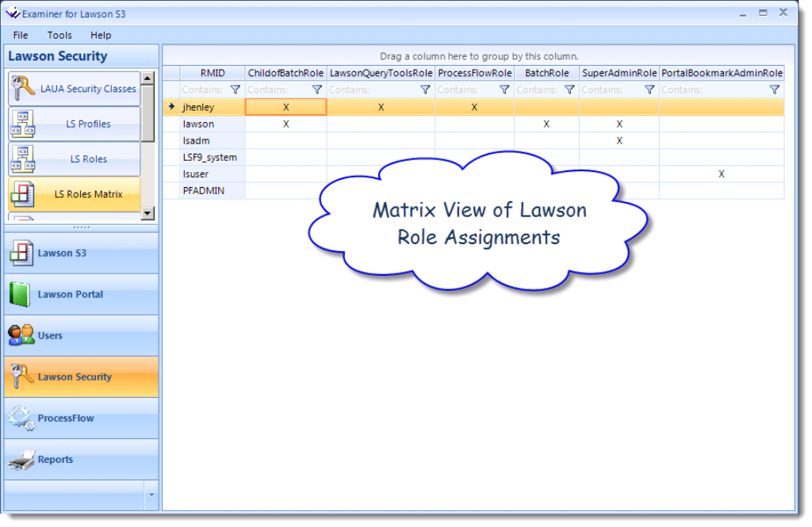Click the group-by-column drop area

(478, 56)
